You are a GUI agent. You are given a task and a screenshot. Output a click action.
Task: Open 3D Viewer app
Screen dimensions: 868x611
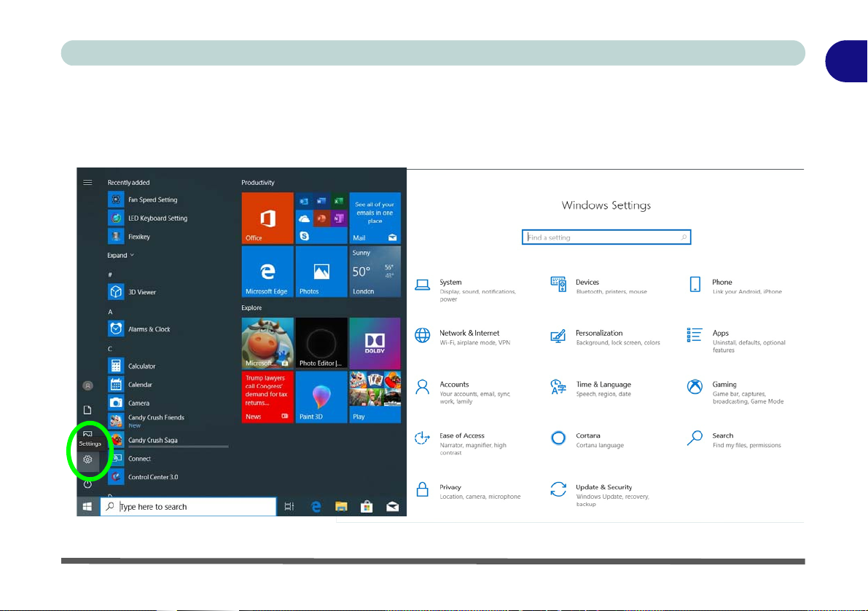[132, 291]
